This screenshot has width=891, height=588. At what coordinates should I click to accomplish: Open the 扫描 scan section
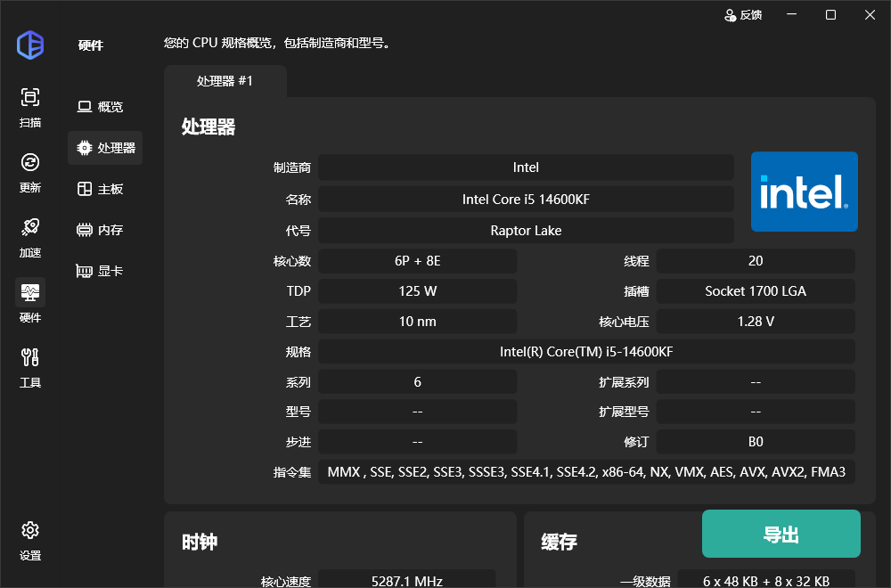[30, 108]
